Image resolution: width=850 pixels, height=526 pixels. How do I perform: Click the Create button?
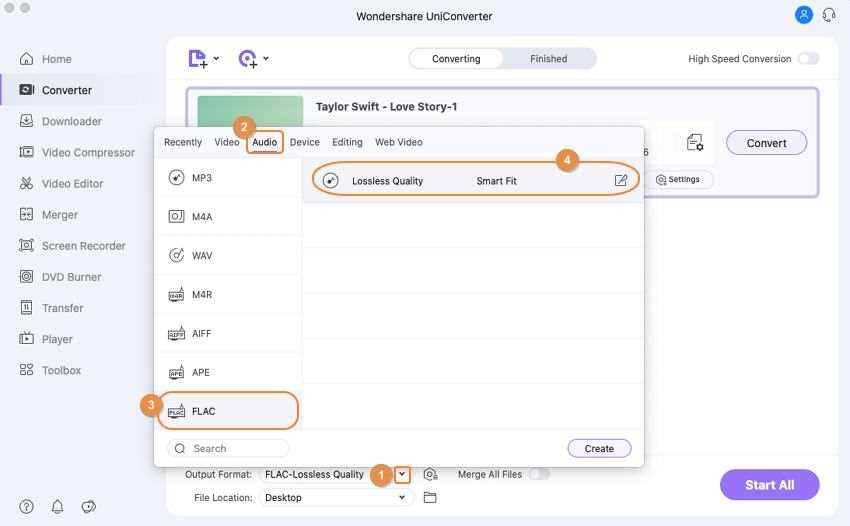599,448
